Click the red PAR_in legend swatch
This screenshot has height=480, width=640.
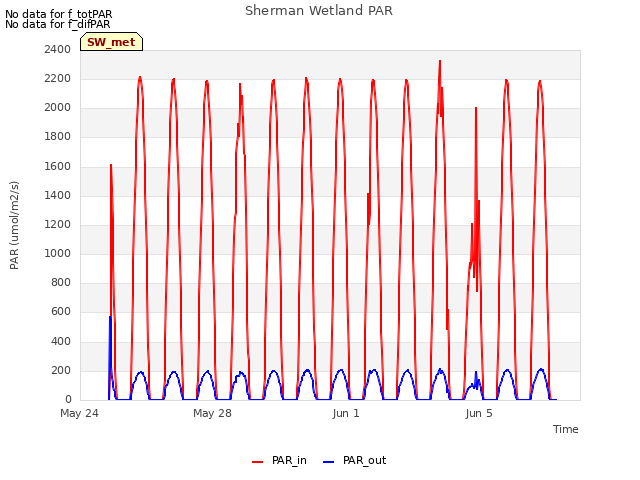pyautogui.click(x=258, y=462)
